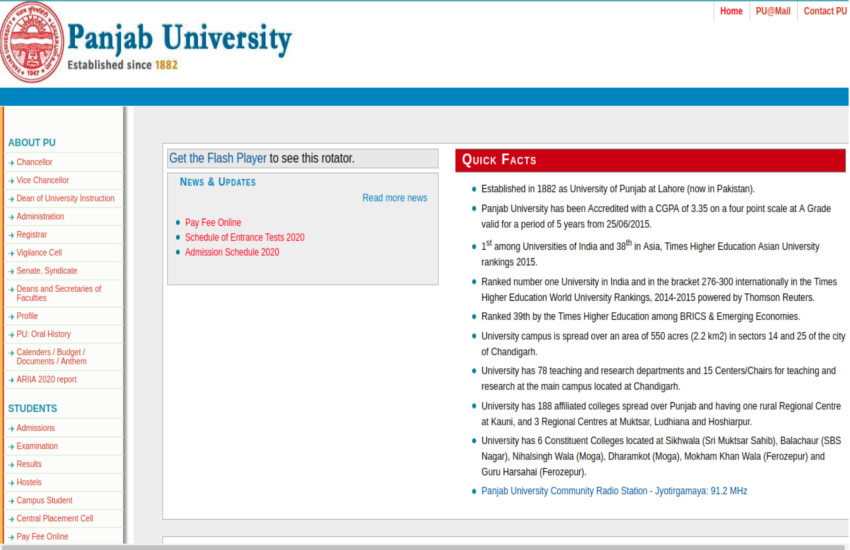Click the Registrar sidebar link
The image size is (850, 550).
pos(31,234)
